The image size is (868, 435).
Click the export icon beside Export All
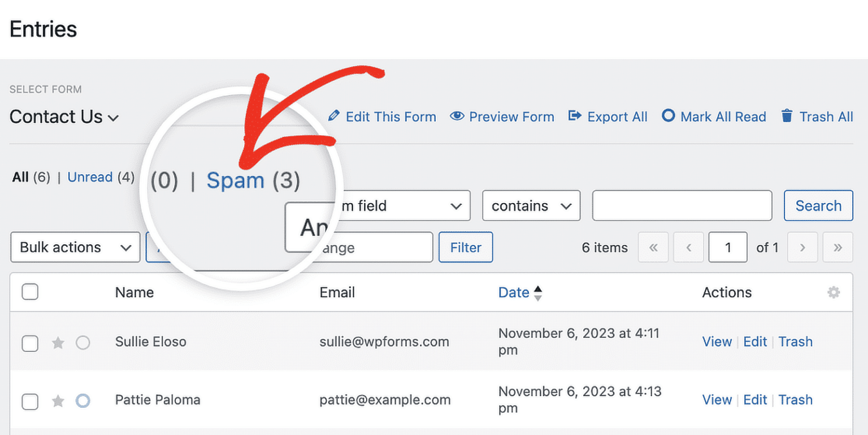point(575,117)
